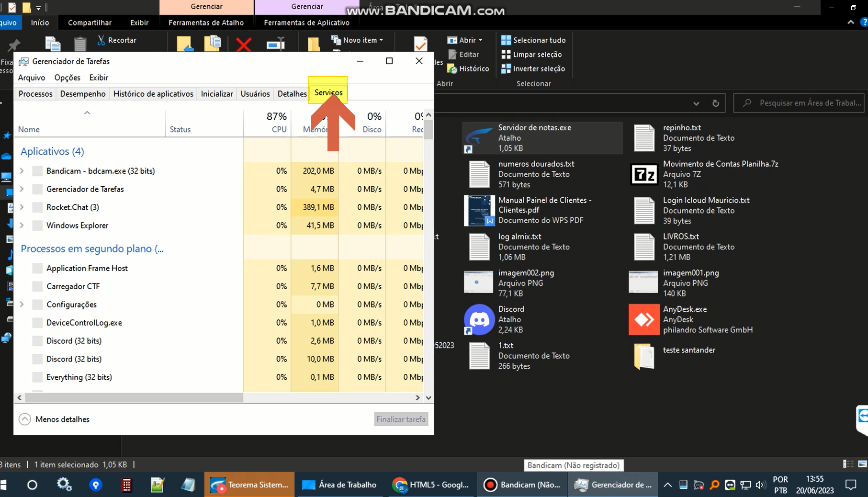Open the Opções menu in Task Manager
This screenshot has width=868, height=497.
tap(68, 78)
